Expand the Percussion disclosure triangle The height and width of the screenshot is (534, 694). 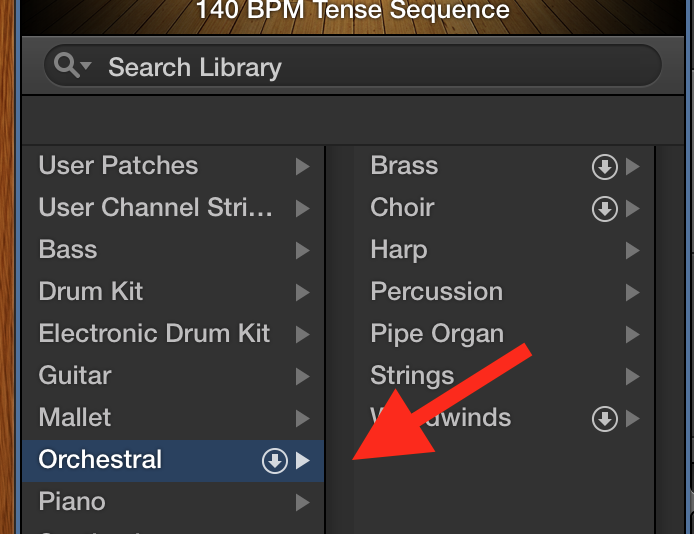coord(632,293)
